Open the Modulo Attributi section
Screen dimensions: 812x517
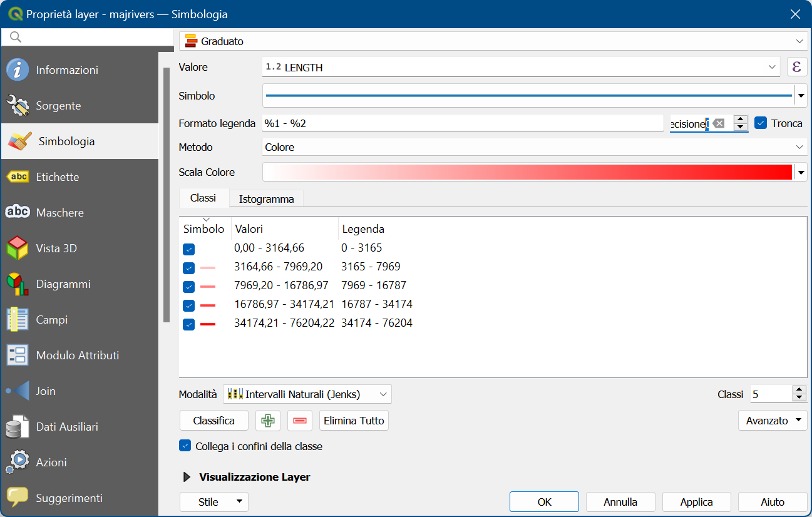pos(79,356)
